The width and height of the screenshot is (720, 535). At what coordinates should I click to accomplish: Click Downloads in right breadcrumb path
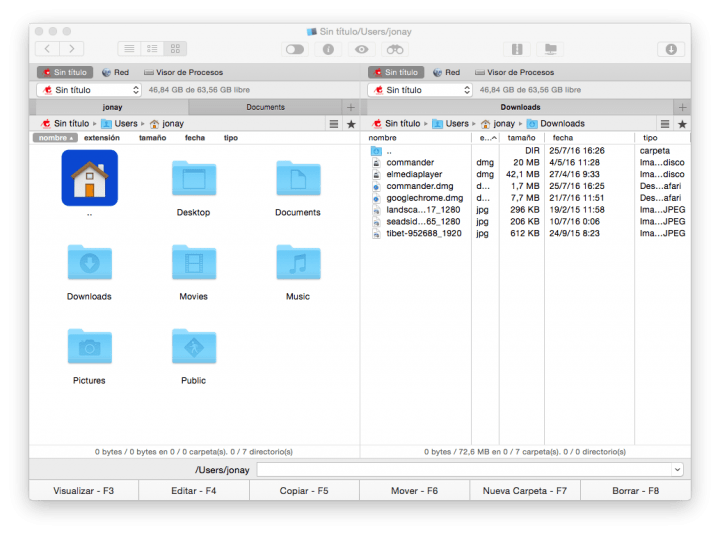pyautogui.click(x=556, y=124)
